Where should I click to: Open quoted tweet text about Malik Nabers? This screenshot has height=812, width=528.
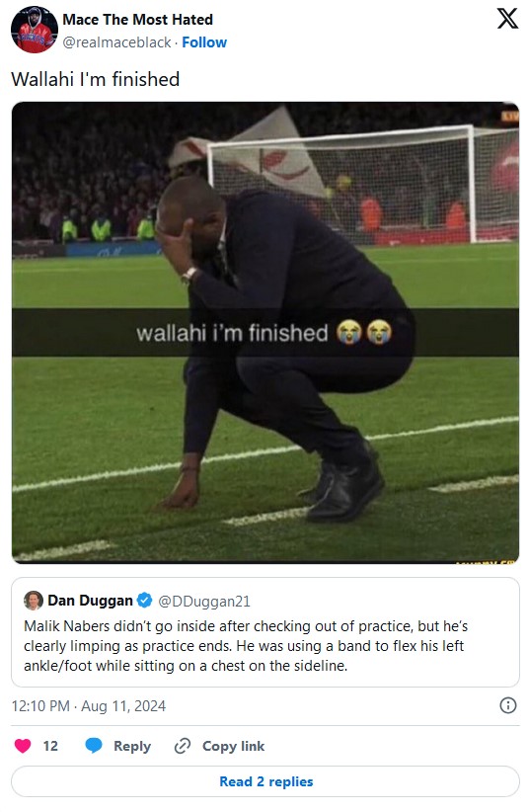pos(246,646)
